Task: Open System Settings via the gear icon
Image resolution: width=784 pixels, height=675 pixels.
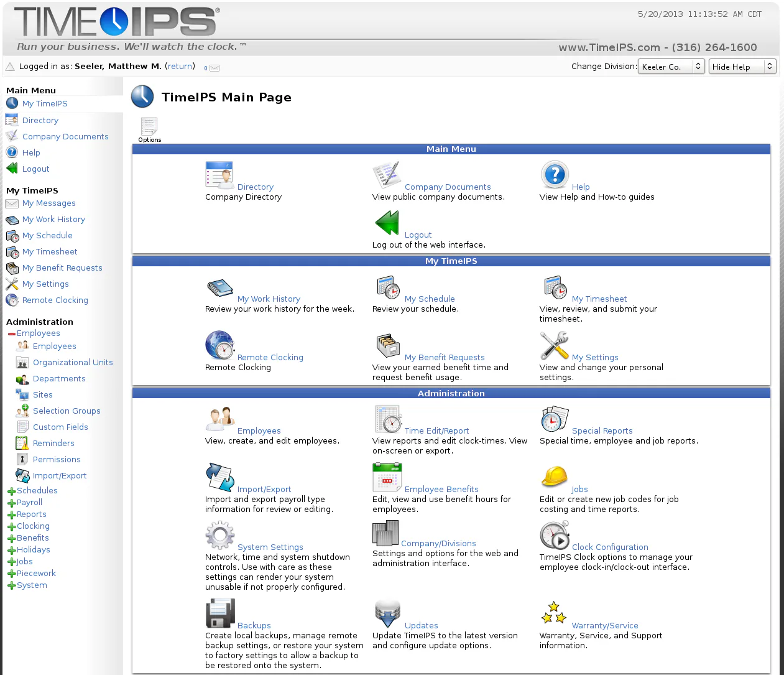Action: 219,534
